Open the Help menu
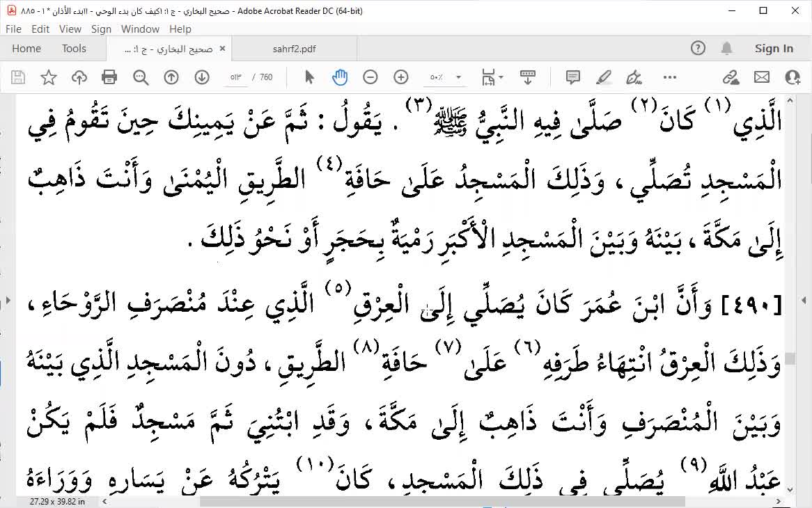Image resolution: width=812 pixels, height=508 pixels. pyautogui.click(x=180, y=29)
